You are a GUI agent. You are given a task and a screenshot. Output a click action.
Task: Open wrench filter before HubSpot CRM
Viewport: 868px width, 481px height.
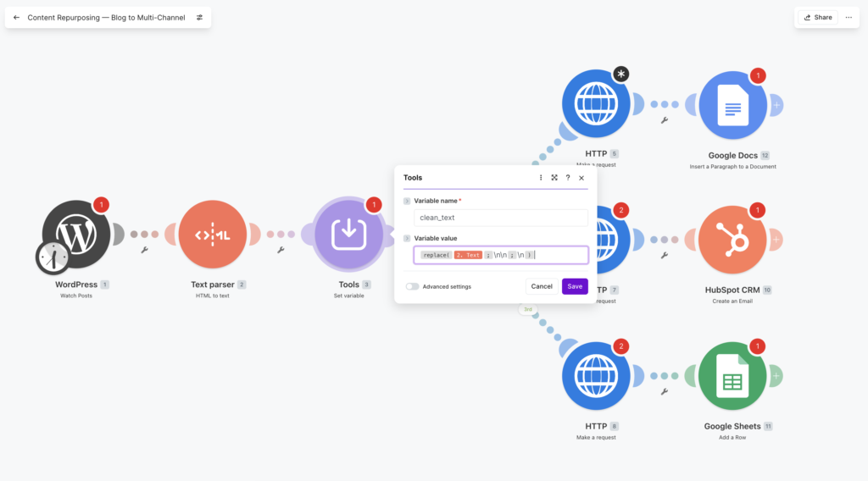tap(665, 256)
